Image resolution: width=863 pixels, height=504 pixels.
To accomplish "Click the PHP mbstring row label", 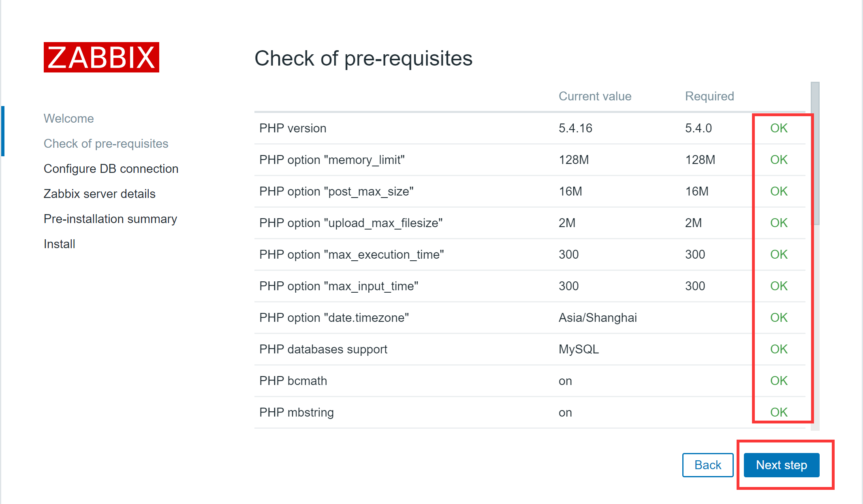I will coord(296,412).
